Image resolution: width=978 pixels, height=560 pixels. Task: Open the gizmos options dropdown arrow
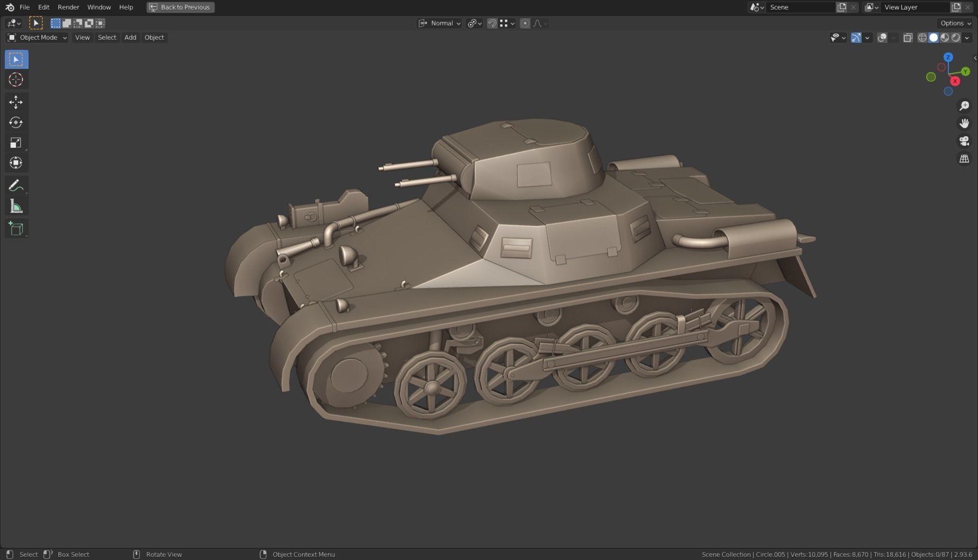[867, 38]
